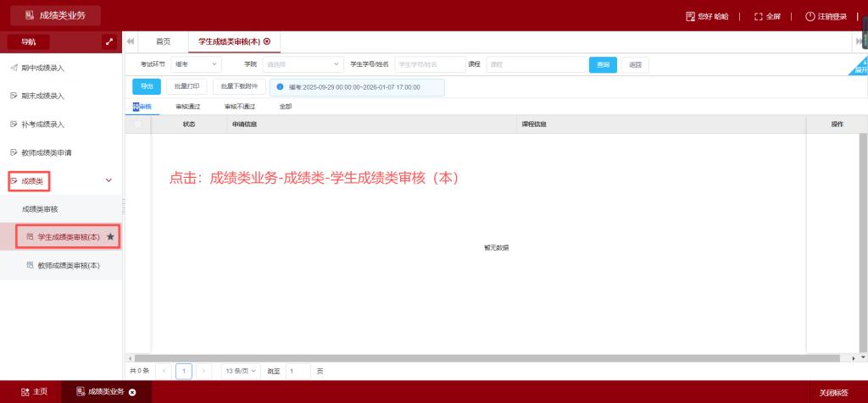The height and width of the screenshot is (403, 868).
Task: Click the 注销登录 power icon
Action: [810, 16]
